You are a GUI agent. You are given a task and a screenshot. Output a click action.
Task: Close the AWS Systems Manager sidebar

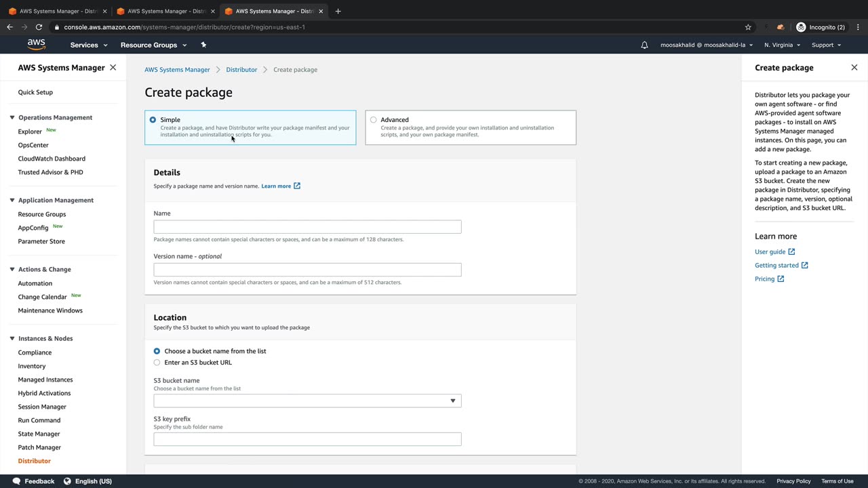pyautogui.click(x=113, y=68)
